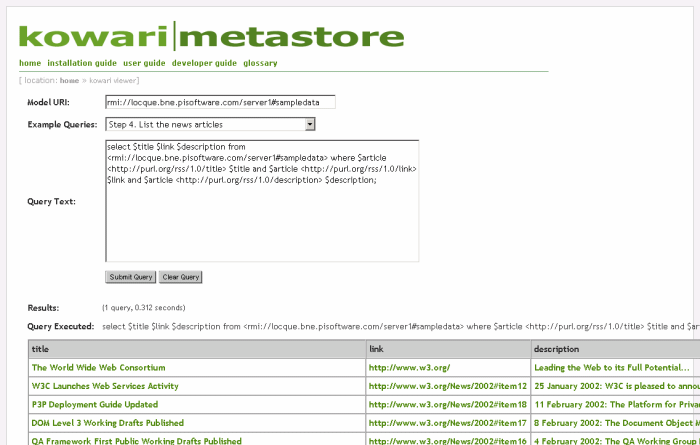Click the '8 February 2002' description cell
This screenshot has width=700, height=445.
pos(617,423)
